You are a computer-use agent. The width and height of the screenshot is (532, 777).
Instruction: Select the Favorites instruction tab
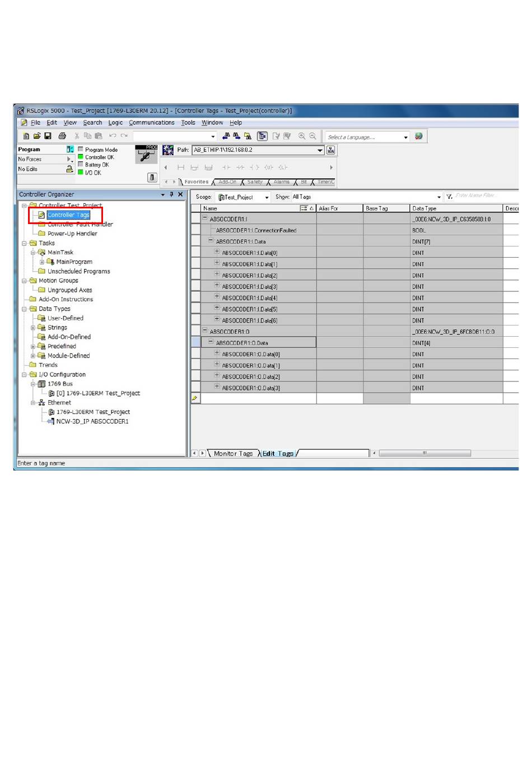pyautogui.click(x=196, y=182)
